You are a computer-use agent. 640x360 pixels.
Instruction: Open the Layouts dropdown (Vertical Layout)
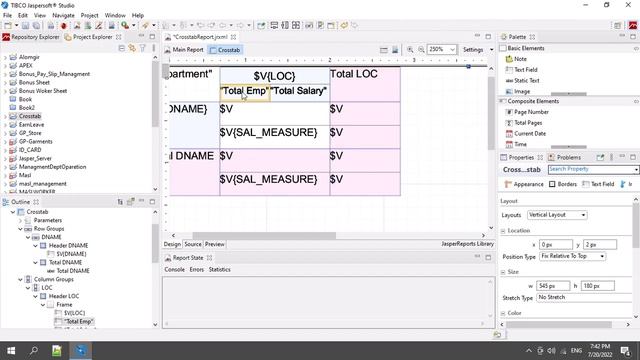pos(557,215)
